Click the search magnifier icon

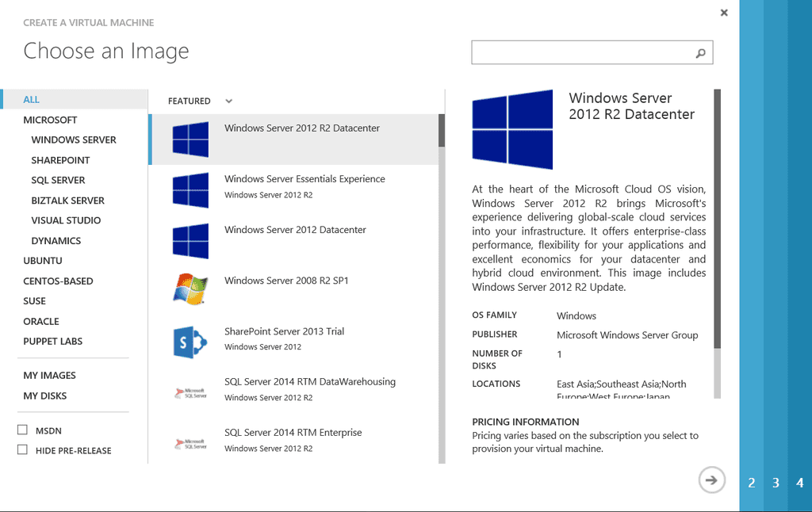point(701,53)
